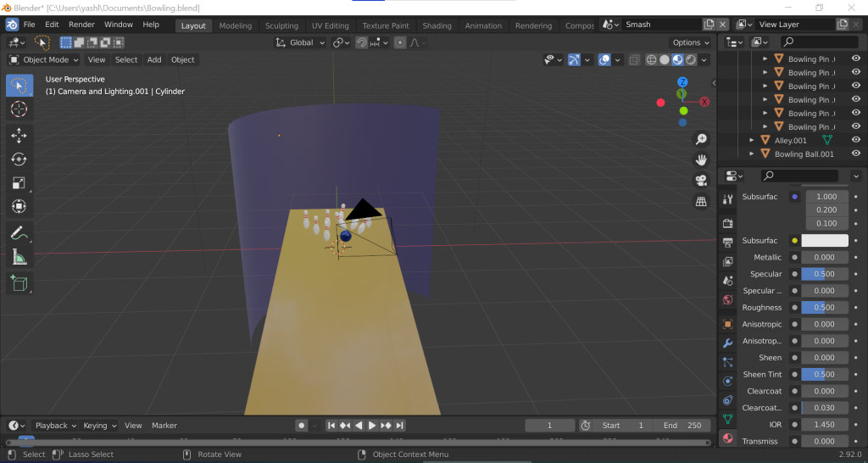Open the pivot point dropdown
This screenshot has height=463, width=868.
[x=341, y=42]
